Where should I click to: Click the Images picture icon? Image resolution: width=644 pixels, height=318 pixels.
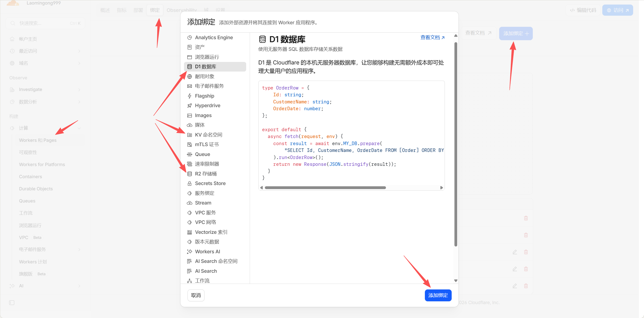click(190, 116)
